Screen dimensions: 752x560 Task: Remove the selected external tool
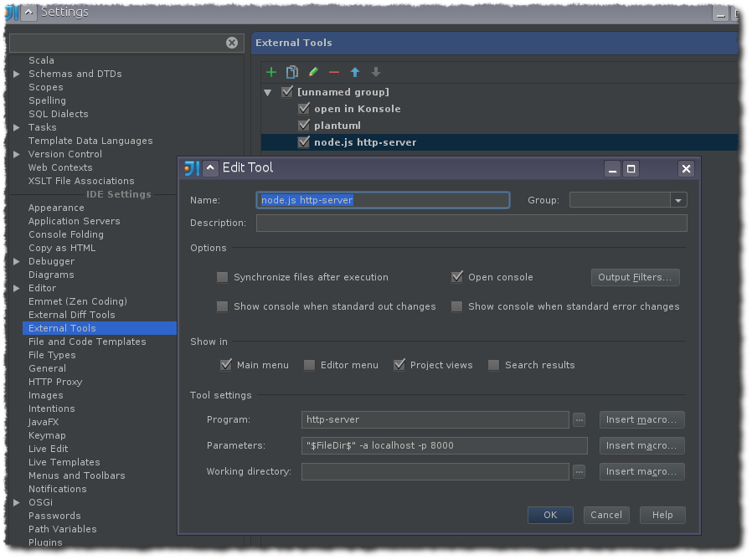pyautogui.click(x=334, y=72)
